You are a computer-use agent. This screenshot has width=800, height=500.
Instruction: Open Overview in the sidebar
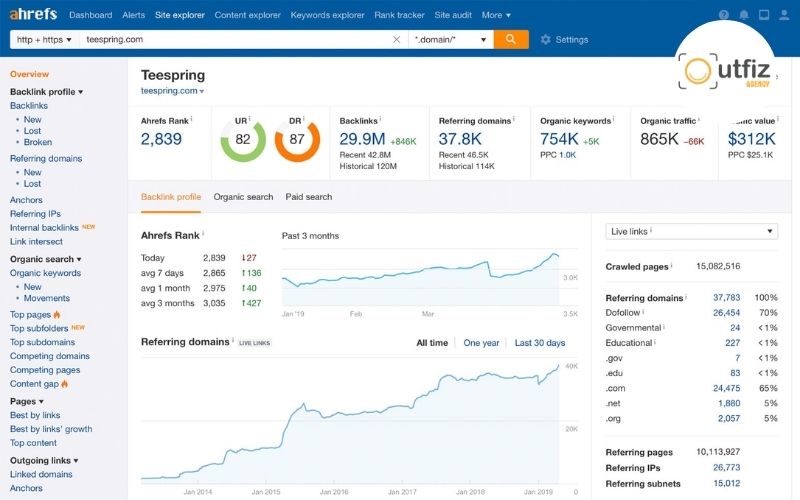click(30, 74)
